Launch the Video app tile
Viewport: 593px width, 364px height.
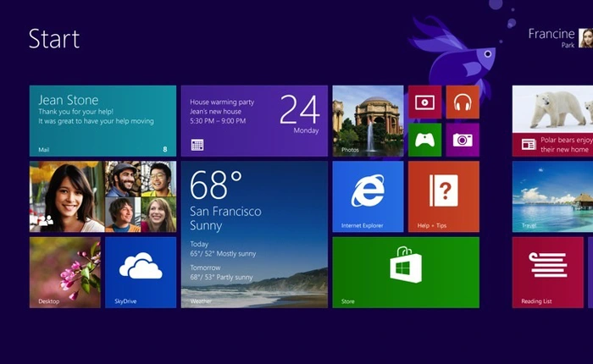[x=424, y=102]
